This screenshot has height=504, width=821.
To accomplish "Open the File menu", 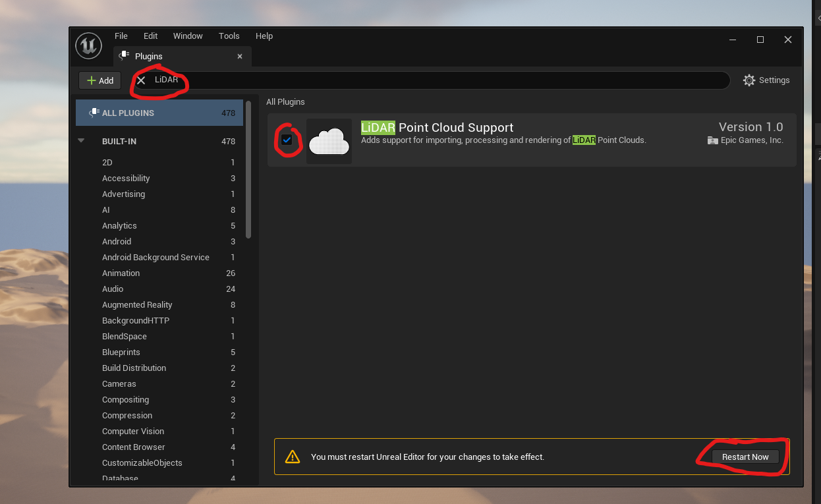I will 121,36.
